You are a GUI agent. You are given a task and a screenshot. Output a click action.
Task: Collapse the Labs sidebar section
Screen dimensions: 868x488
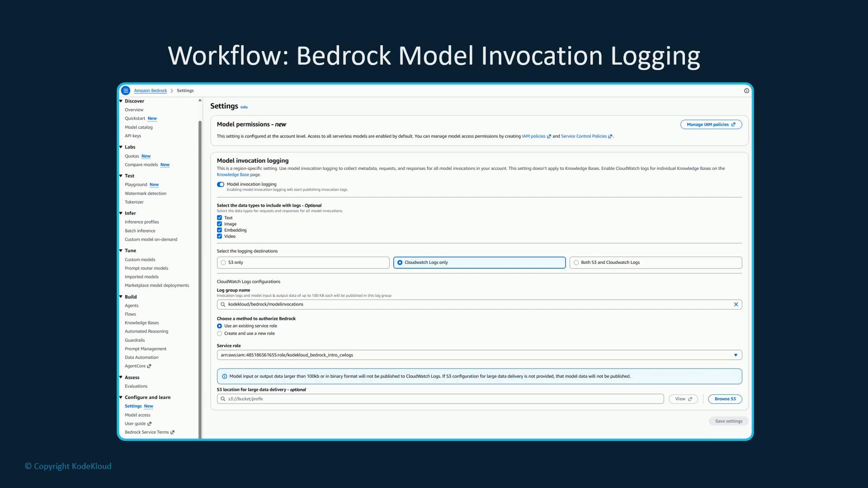point(121,147)
